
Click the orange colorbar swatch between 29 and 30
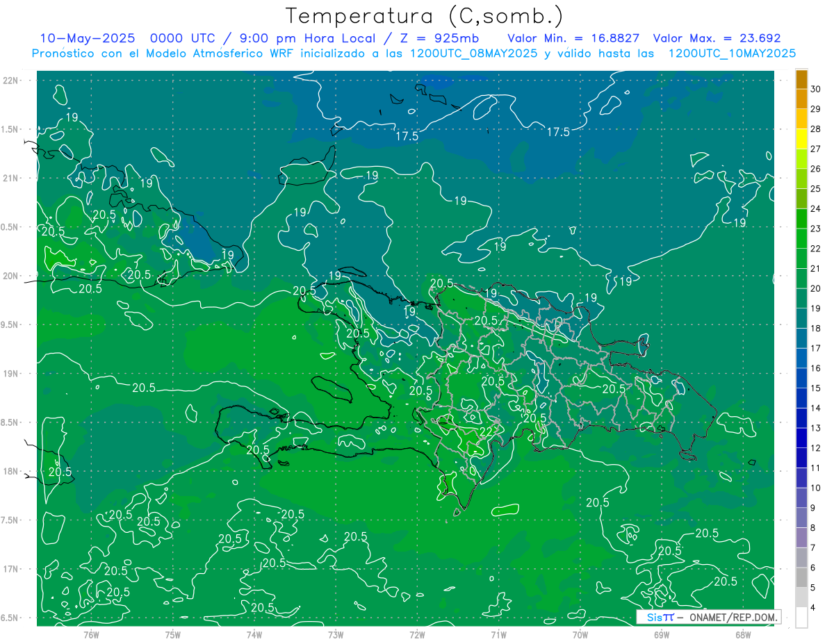click(801, 99)
